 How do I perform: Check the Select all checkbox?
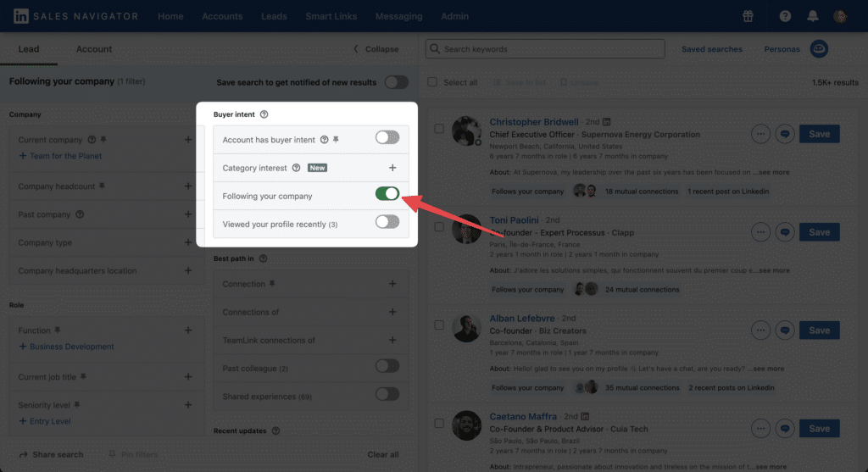(432, 82)
